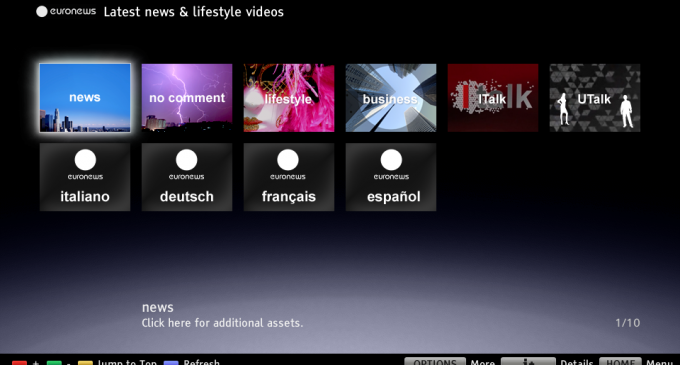Image resolution: width=680 pixels, height=365 pixels.
Task: Click the HOME Menu button
Action: pyautogui.click(x=620, y=362)
